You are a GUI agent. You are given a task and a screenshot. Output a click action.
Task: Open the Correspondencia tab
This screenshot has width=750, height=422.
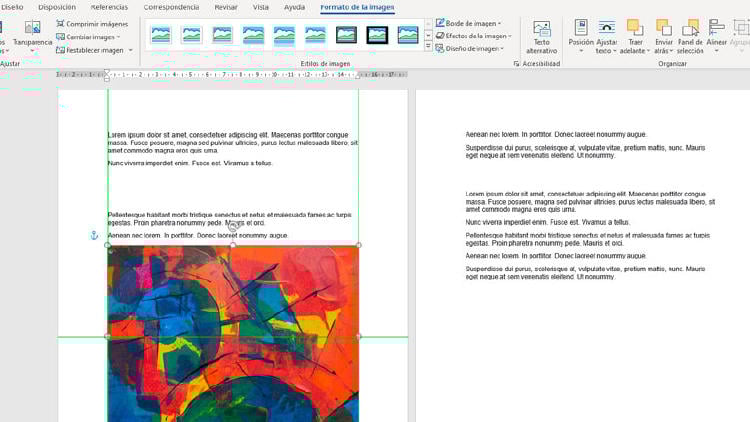(171, 7)
